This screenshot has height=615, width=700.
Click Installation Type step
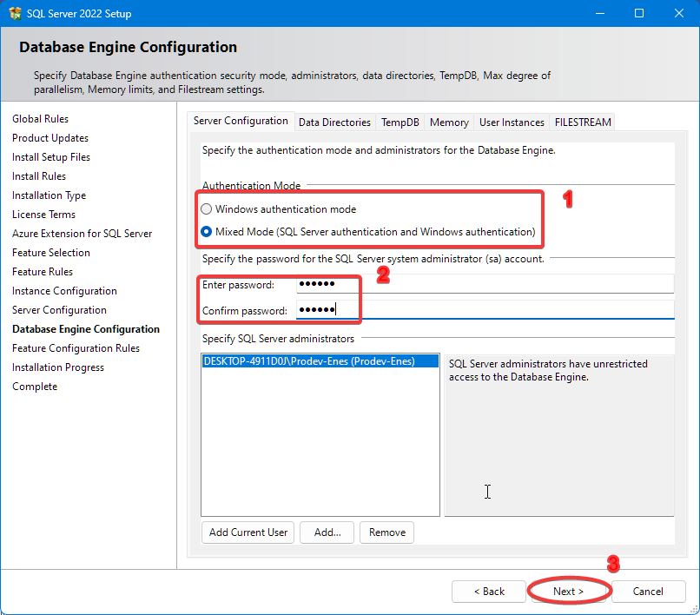click(49, 195)
